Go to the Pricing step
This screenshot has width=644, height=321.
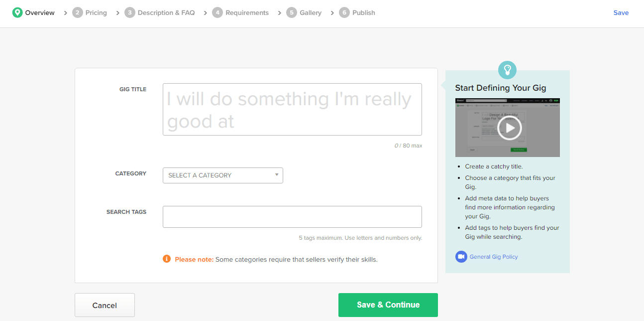pyautogui.click(x=96, y=12)
